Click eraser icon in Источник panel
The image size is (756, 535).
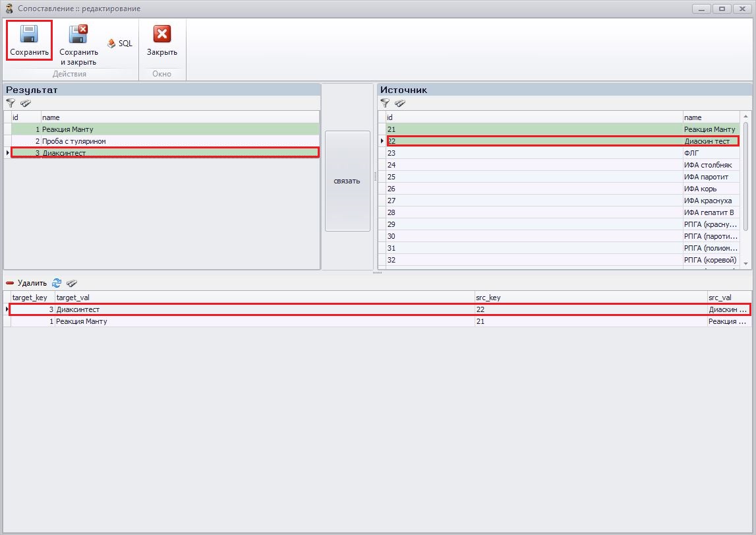pyautogui.click(x=400, y=103)
